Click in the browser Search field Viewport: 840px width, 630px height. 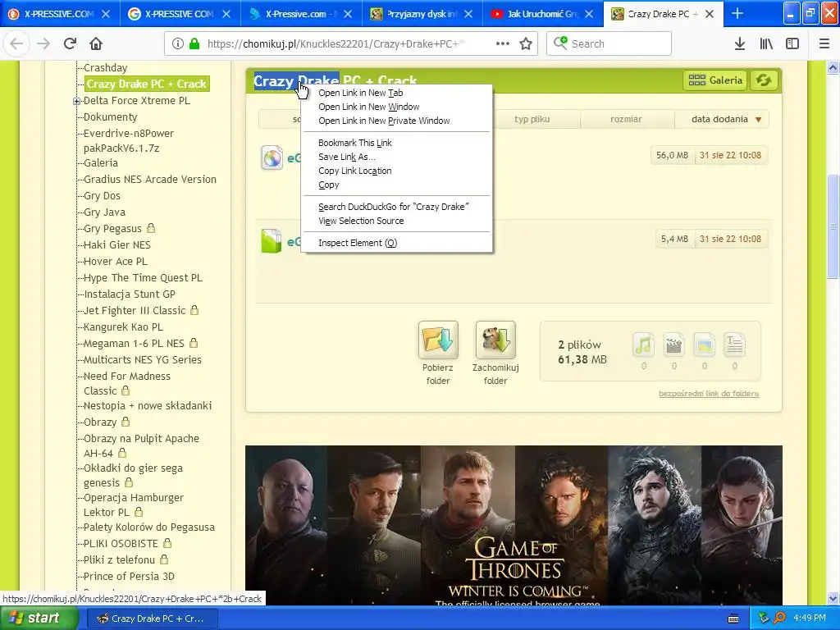pyautogui.click(x=609, y=44)
